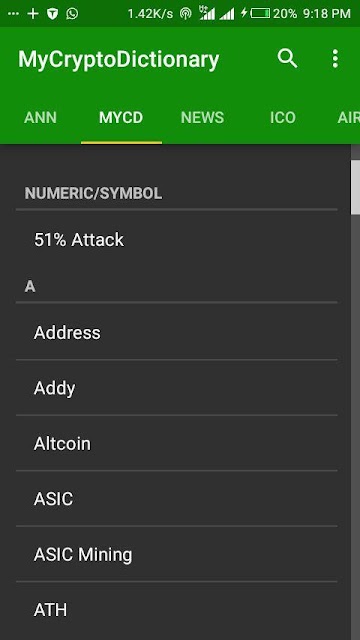Screen dimensions: 360x640
Task: Switch to the ICO tab
Action: [283, 118]
